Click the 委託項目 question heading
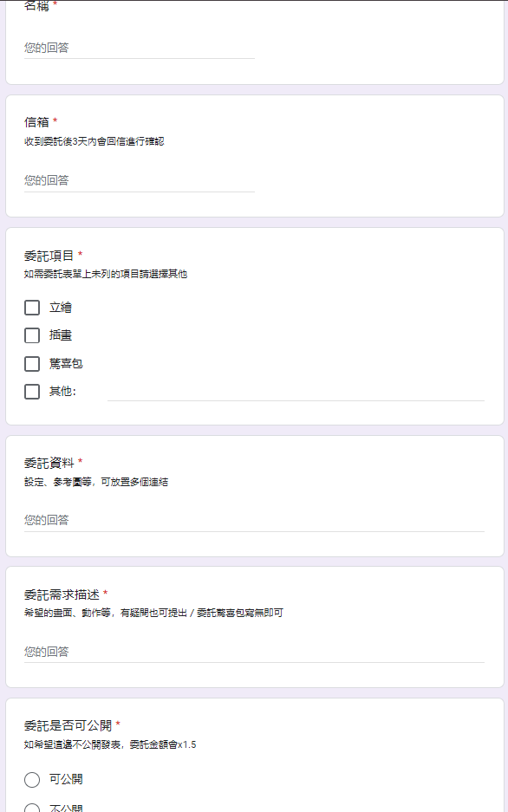508x812 pixels. (49, 256)
